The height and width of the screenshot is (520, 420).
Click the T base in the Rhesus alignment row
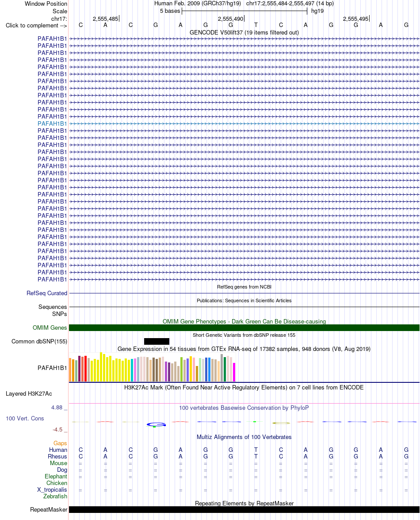click(256, 457)
